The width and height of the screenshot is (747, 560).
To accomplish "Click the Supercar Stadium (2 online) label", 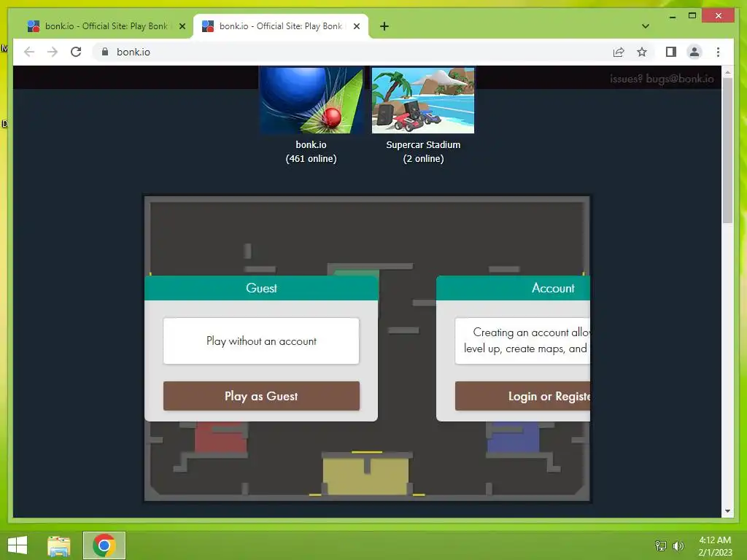I will pos(423,152).
